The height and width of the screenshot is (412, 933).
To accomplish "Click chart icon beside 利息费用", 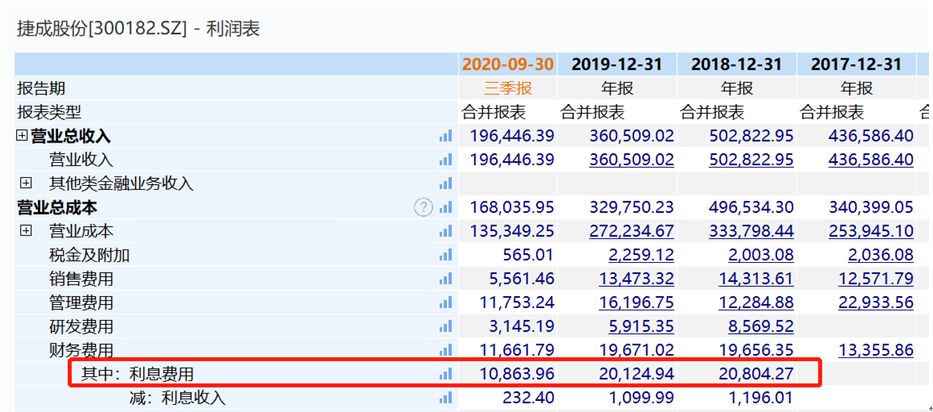I will [445, 374].
